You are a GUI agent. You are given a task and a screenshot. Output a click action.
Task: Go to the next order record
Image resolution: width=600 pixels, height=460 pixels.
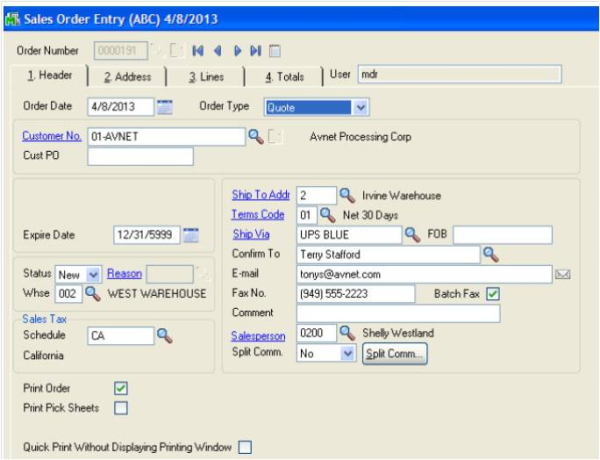[x=238, y=50]
